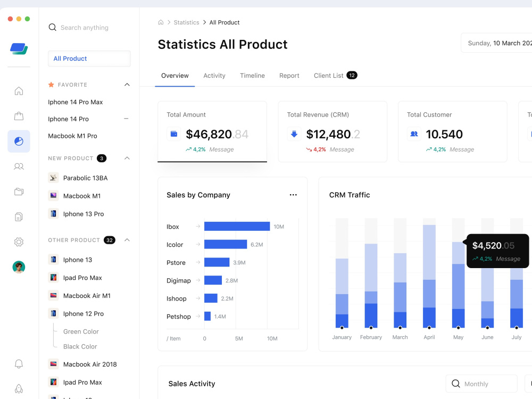This screenshot has height=399, width=532.
Task: Click the arrow next to Pstore
Action: 198,262
